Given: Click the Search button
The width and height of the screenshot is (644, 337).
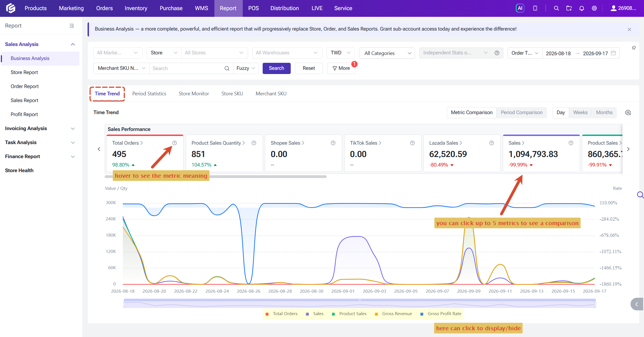Looking at the screenshot, I should [x=276, y=68].
